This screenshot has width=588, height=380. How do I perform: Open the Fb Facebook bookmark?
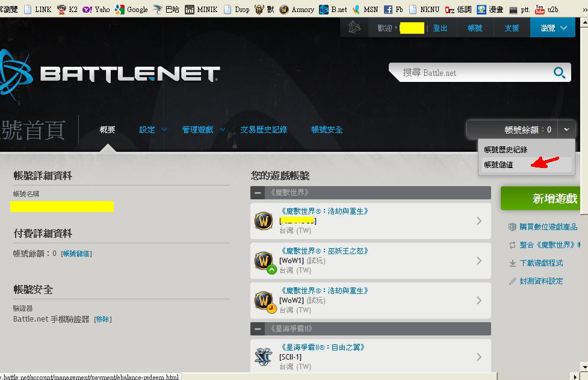(x=393, y=10)
